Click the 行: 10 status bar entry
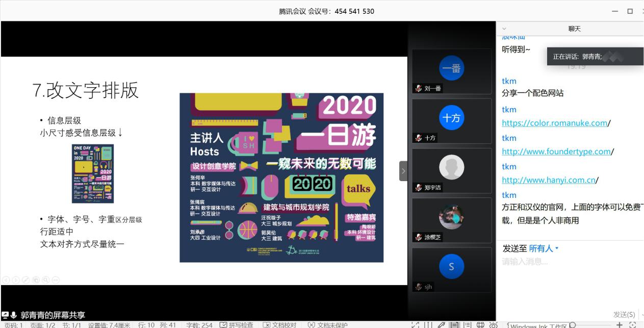The height and width of the screenshot is (328, 644). (x=146, y=325)
